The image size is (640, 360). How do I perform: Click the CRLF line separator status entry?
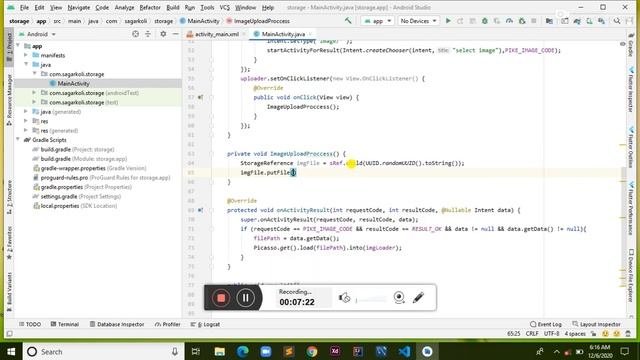[x=532, y=333]
